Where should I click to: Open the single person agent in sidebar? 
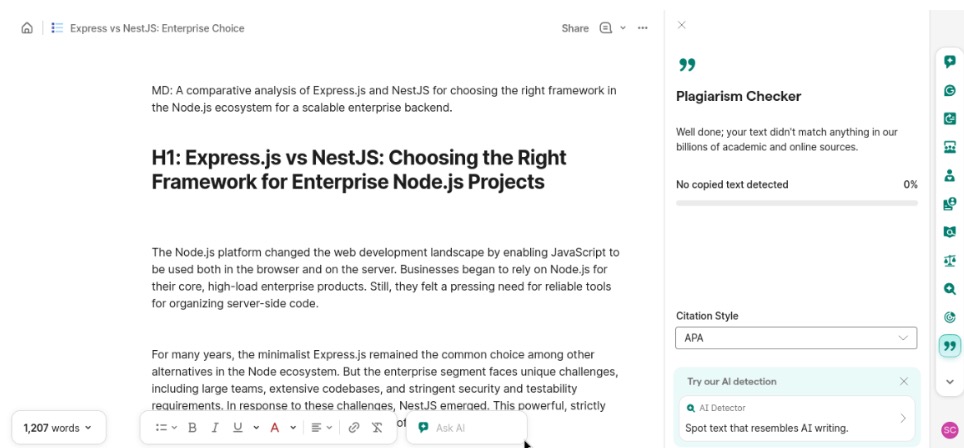click(950, 176)
